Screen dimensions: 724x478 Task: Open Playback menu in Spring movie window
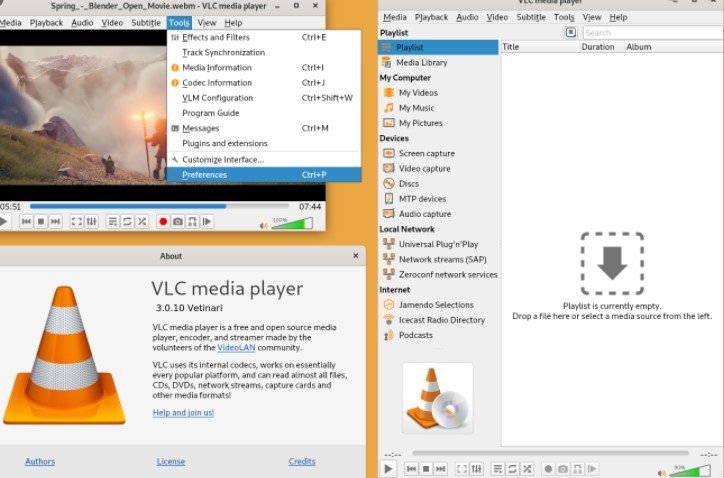coord(46,23)
